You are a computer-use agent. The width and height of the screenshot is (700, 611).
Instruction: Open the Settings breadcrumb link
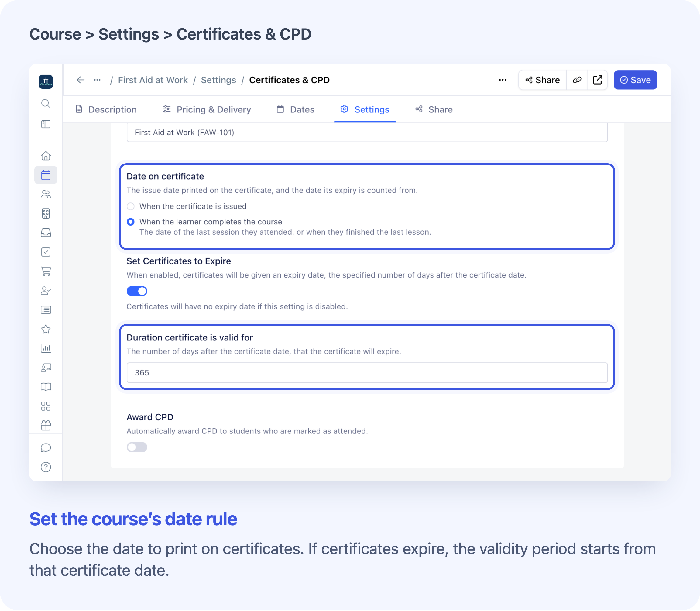(218, 80)
